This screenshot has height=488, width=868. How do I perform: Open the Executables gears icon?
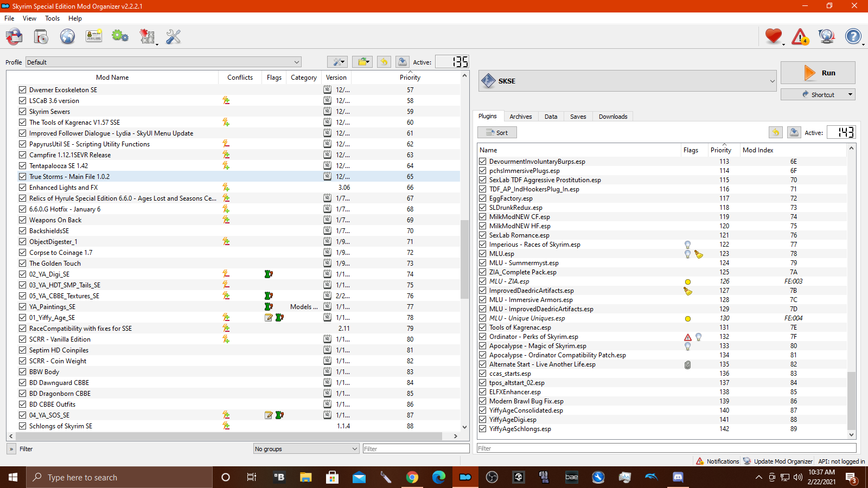coord(120,37)
